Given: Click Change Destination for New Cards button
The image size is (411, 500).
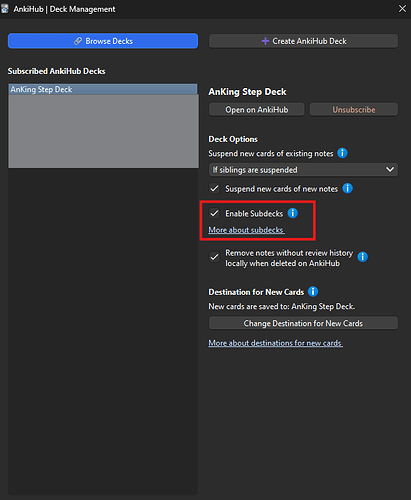Looking at the screenshot, I should pos(303,323).
